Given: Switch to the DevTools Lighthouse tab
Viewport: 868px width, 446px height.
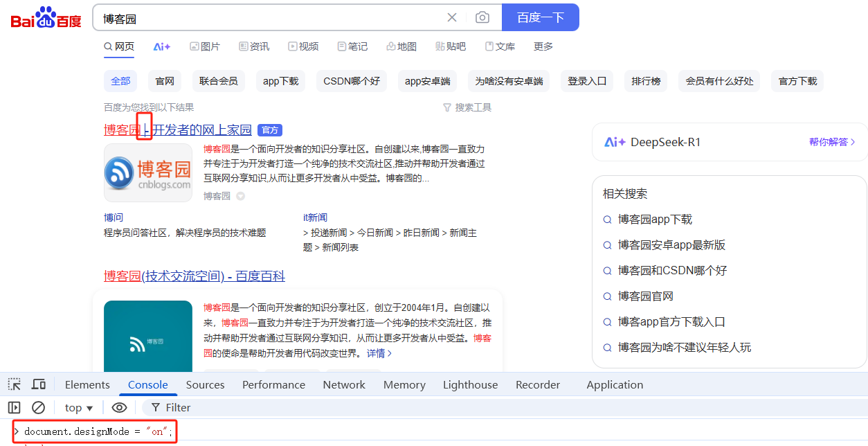Looking at the screenshot, I should tap(470, 385).
